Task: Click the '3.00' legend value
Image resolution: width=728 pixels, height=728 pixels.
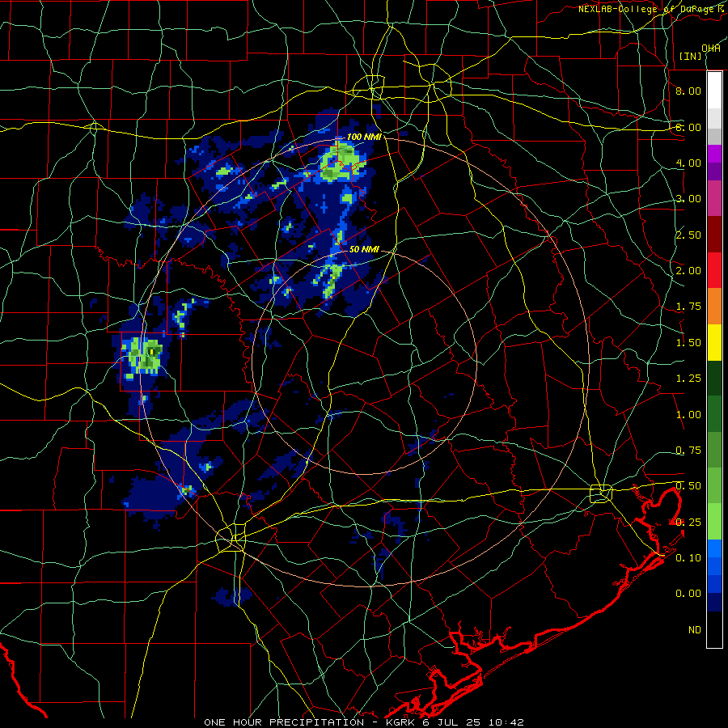Action: [x=688, y=199]
